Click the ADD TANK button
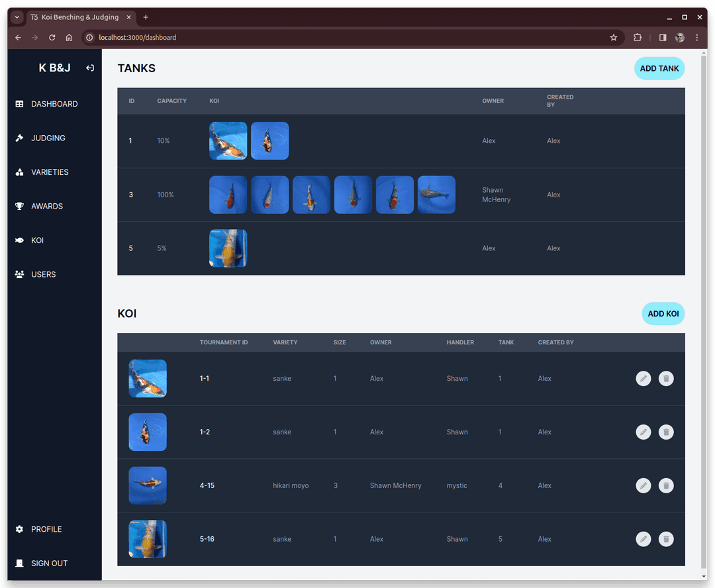Viewport: 715px width, 588px height. point(659,68)
